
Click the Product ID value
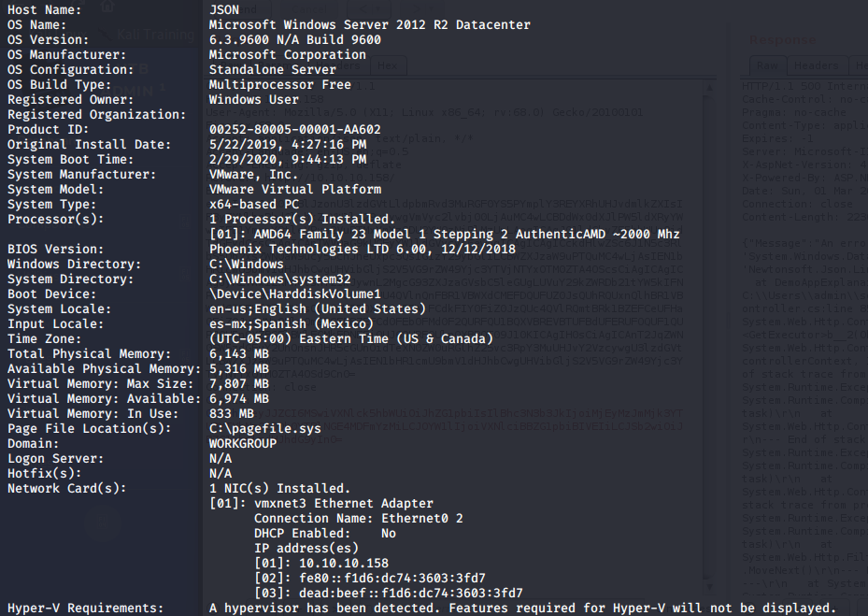point(294,129)
